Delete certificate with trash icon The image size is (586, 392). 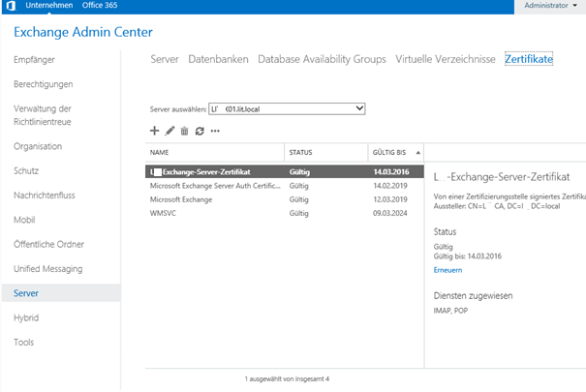[185, 131]
